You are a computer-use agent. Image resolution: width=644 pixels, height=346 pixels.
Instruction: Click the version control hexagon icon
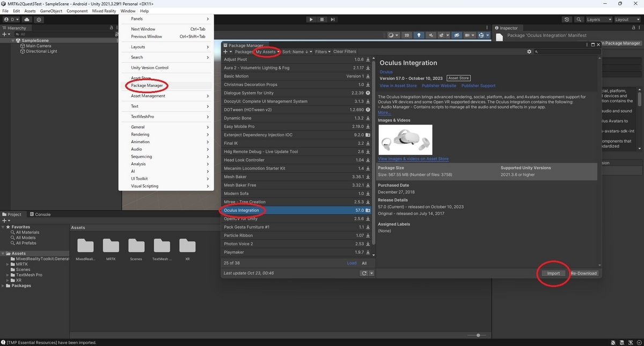click(x=39, y=19)
